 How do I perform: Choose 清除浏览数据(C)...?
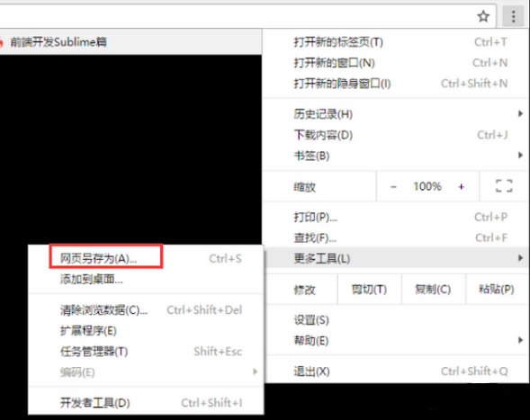(146, 310)
